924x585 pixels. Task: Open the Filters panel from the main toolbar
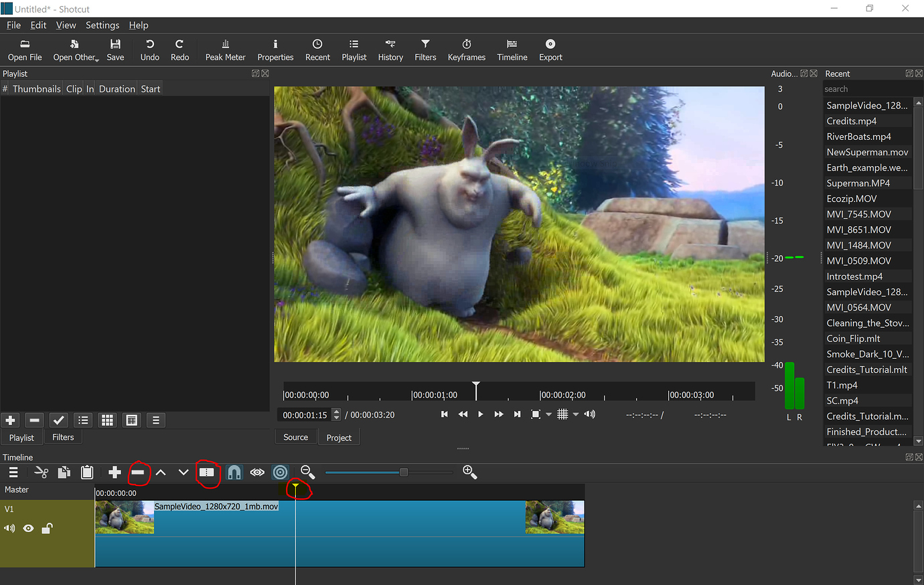pos(425,50)
